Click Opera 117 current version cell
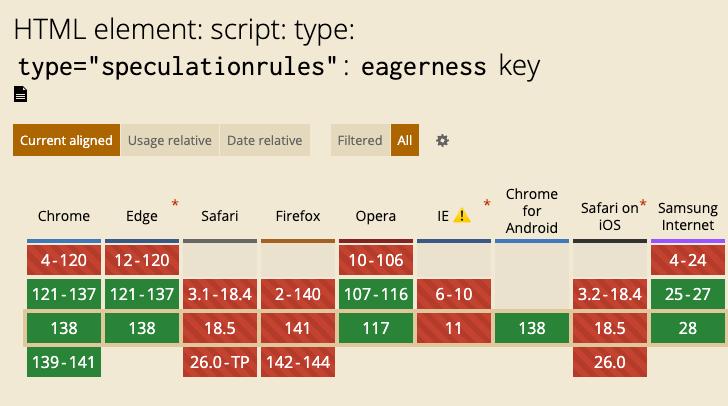The height and width of the screenshot is (406, 728). (x=376, y=328)
